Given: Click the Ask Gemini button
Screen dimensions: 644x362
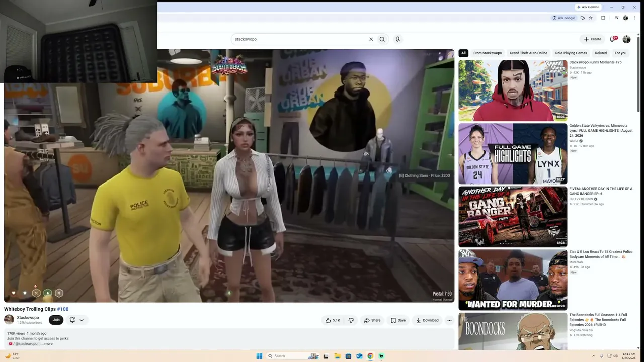Looking at the screenshot, I should click(x=588, y=7).
